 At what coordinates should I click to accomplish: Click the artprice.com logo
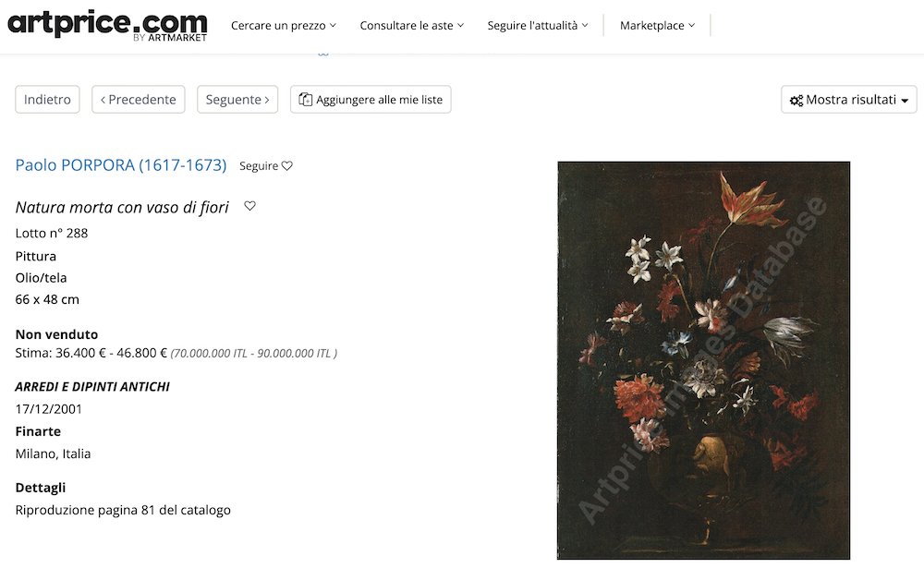(x=106, y=25)
